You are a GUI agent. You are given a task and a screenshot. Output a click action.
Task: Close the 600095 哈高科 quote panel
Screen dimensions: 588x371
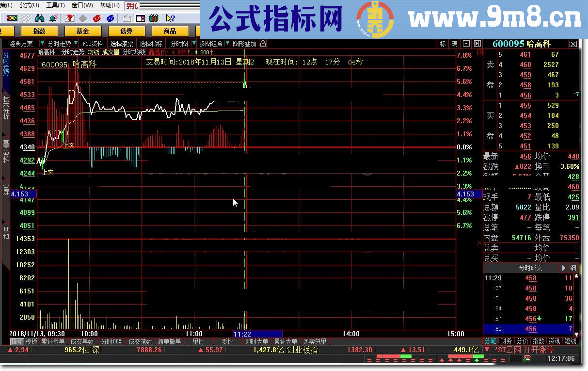[573, 44]
